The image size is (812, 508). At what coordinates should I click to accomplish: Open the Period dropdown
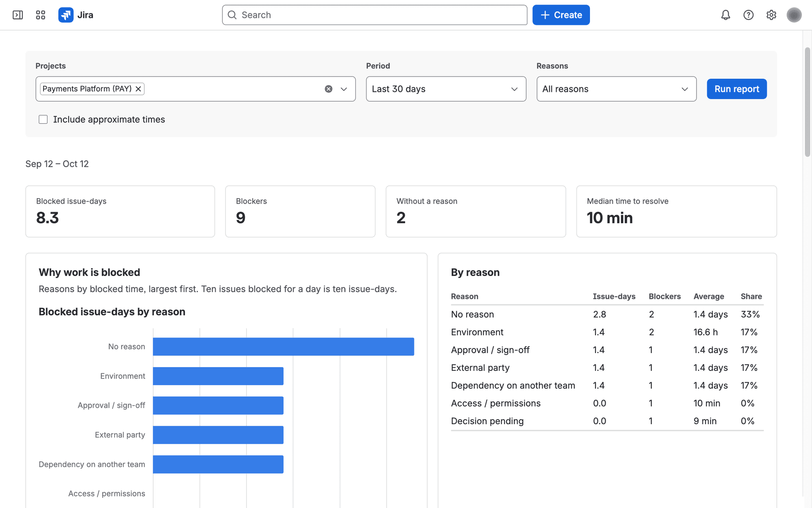(x=446, y=89)
